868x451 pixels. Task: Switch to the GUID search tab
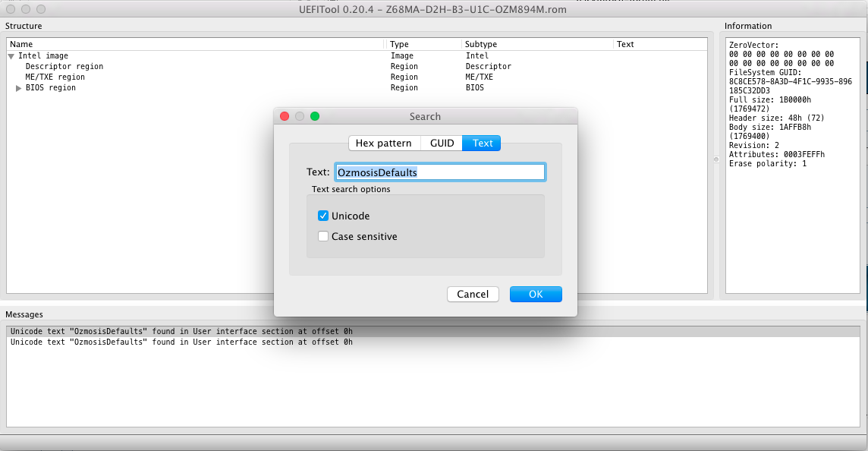point(442,143)
